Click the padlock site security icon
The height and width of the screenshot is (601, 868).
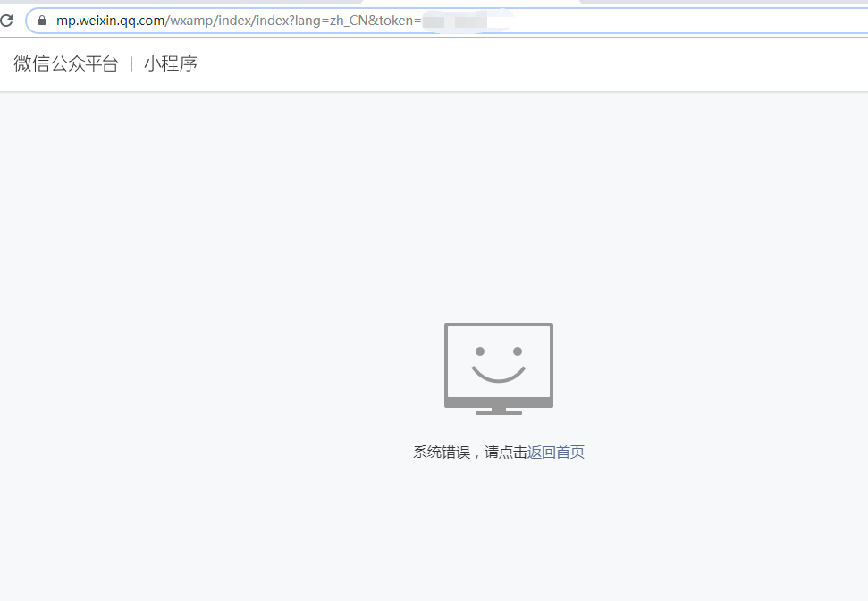click(x=41, y=21)
